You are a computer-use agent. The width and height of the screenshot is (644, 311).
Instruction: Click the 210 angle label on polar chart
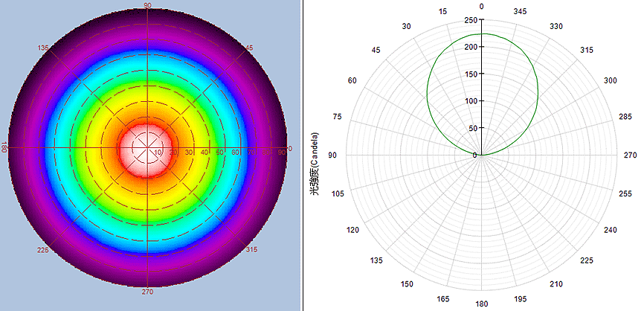pos(556,284)
